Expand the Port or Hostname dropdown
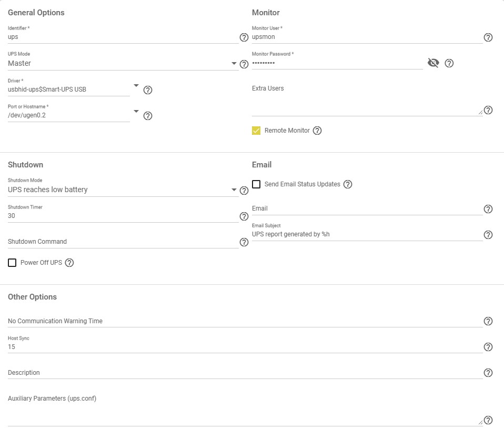This screenshot has height=428, width=504. click(x=136, y=111)
